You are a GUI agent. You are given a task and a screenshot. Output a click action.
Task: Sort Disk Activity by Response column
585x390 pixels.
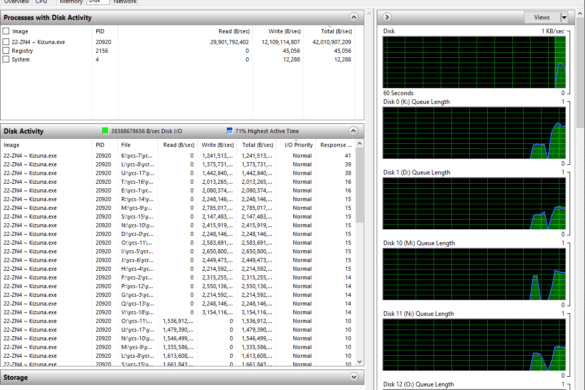point(335,145)
